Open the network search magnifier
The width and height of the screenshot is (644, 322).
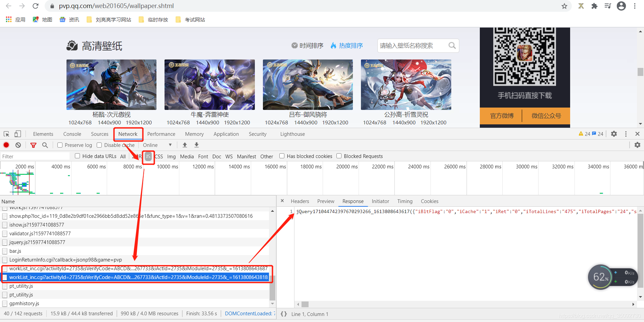45,145
